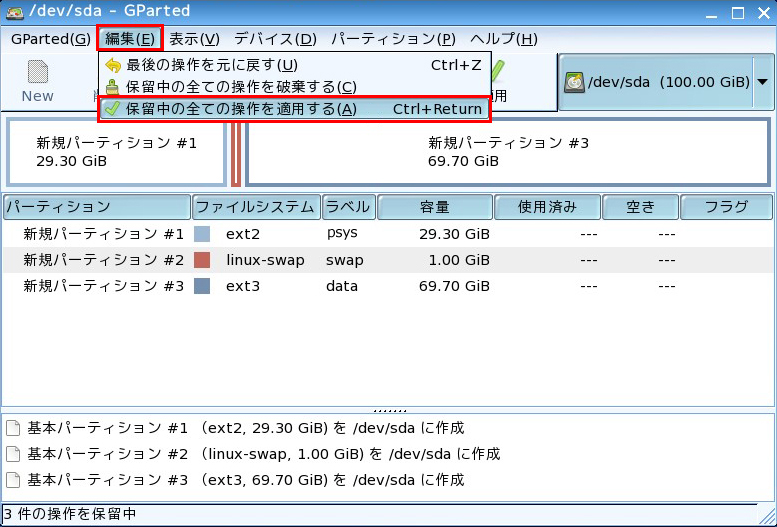Select the 69.70 GiB partition block in disk map
This screenshot has width=777, height=527.
508,152
